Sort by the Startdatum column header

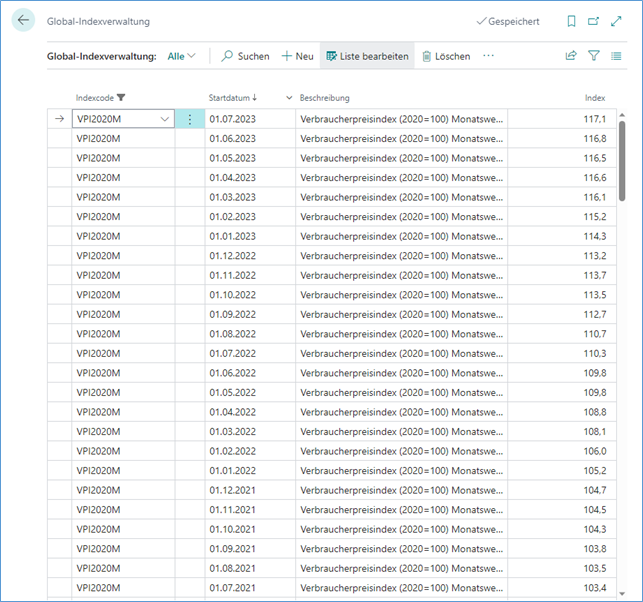[x=231, y=98]
